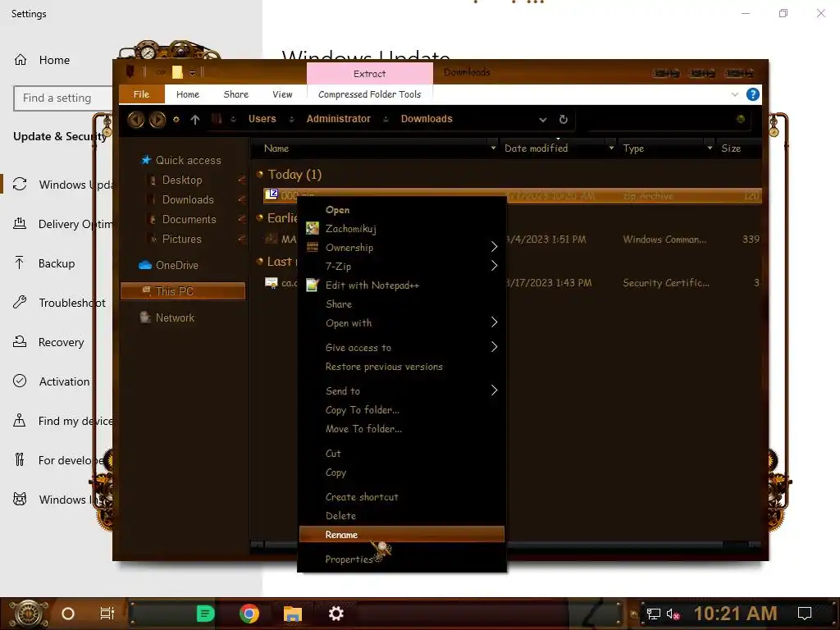Expand the 7-Zip submenu arrow
Viewport: 840px width, 630px height.
[x=494, y=266]
